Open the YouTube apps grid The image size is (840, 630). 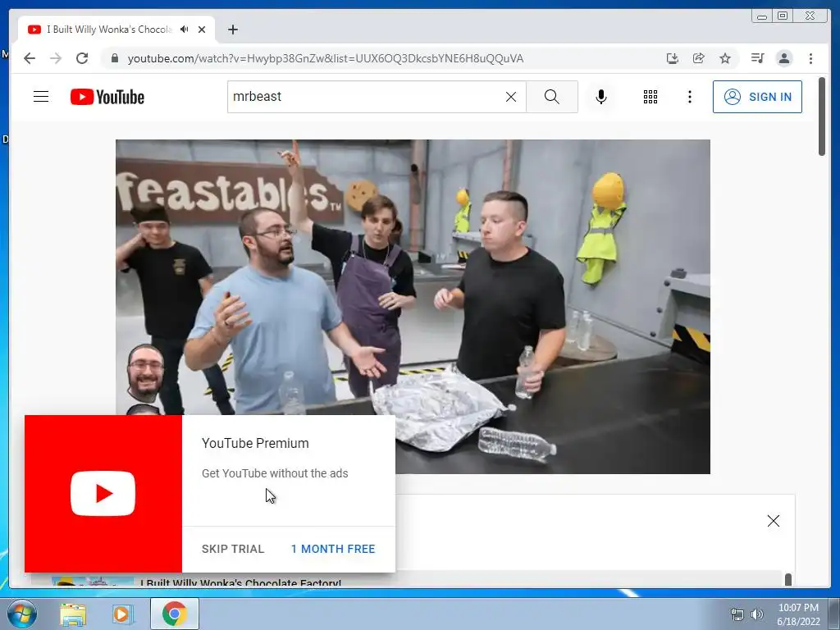(x=651, y=97)
